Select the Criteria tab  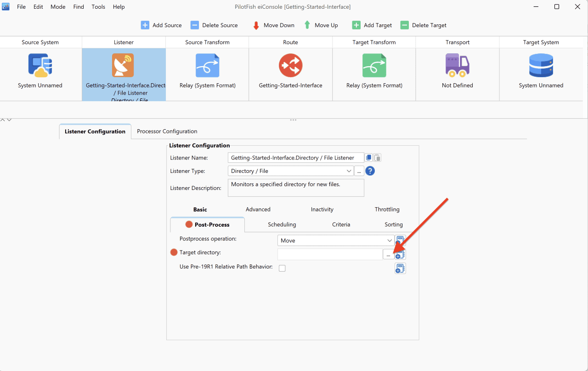pyautogui.click(x=341, y=224)
